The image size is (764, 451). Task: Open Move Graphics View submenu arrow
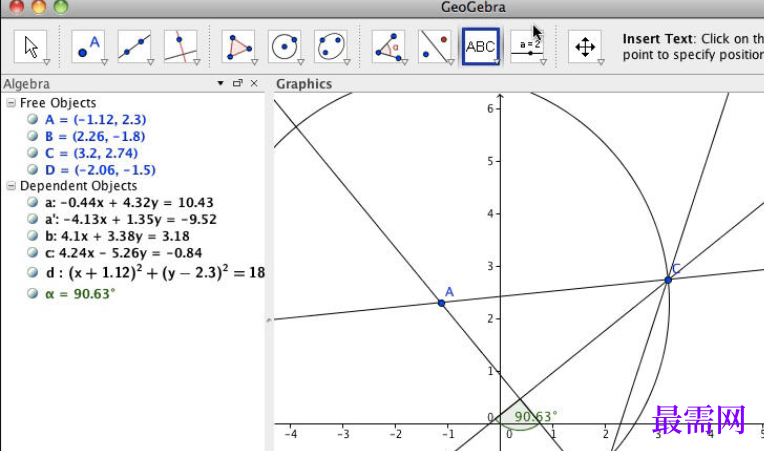click(601, 62)
